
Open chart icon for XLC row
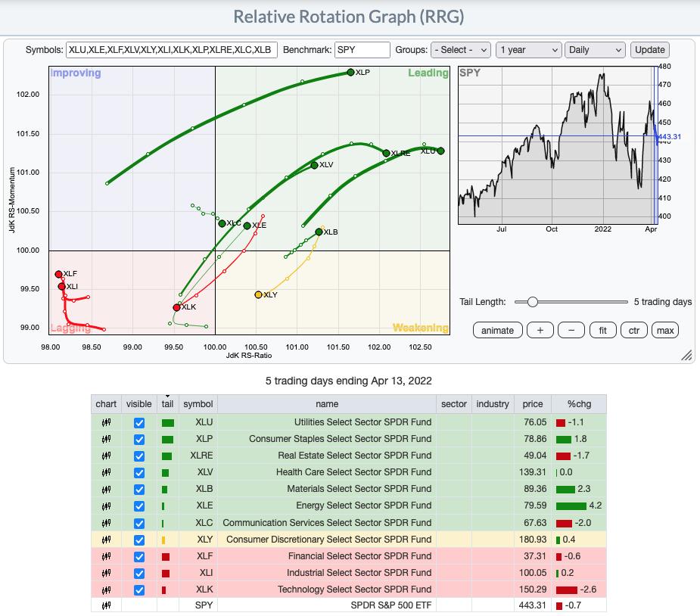click(106, 523)
